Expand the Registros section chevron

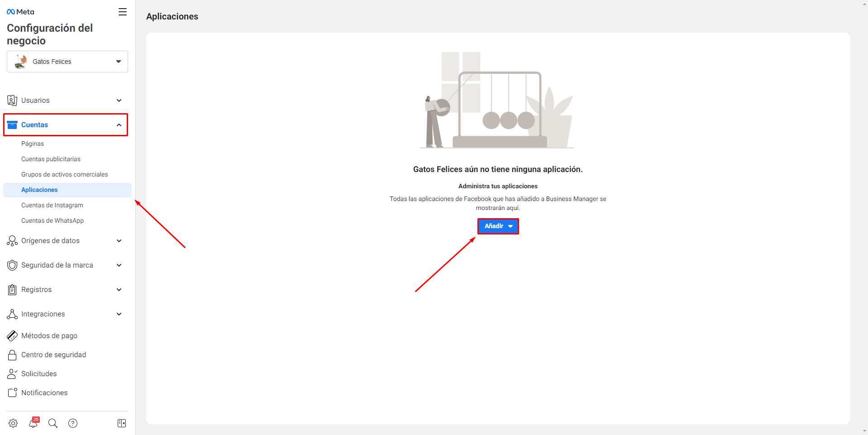tap(119, 290)
